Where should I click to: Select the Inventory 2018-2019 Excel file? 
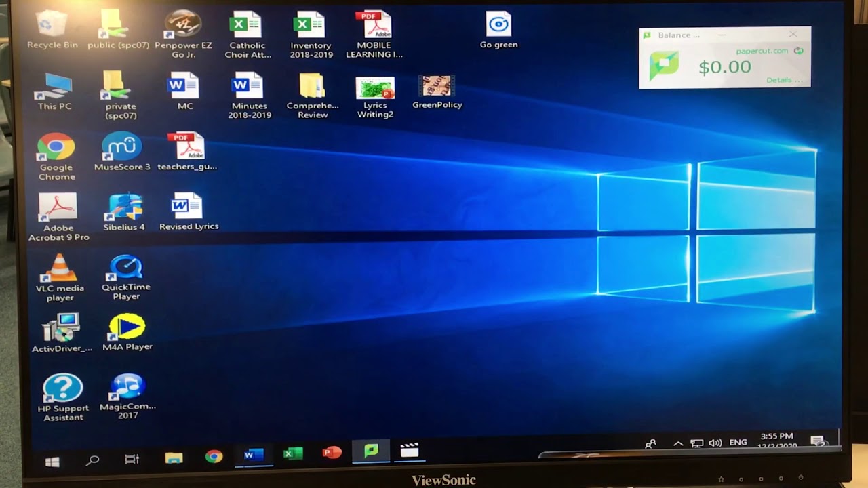pos(311,34)
